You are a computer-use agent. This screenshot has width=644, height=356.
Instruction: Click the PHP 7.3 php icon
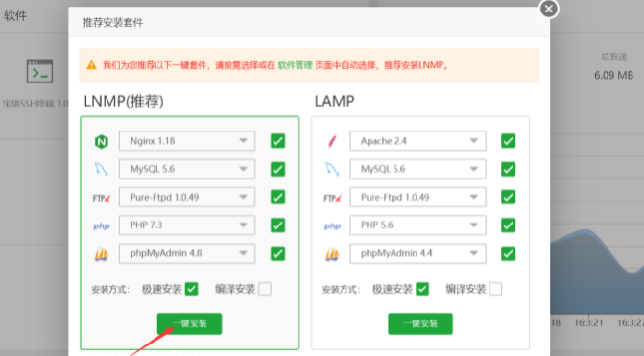tap(102, 226)
